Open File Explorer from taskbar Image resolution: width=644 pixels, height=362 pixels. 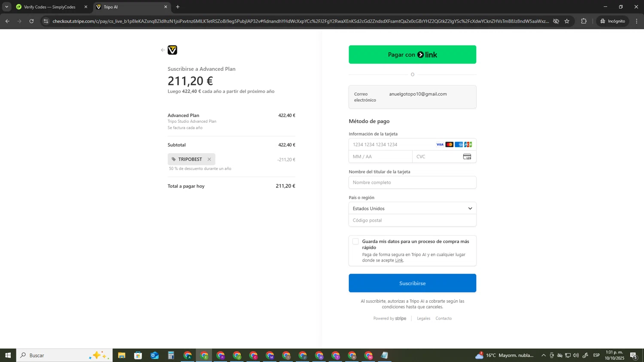coord(122,355)
